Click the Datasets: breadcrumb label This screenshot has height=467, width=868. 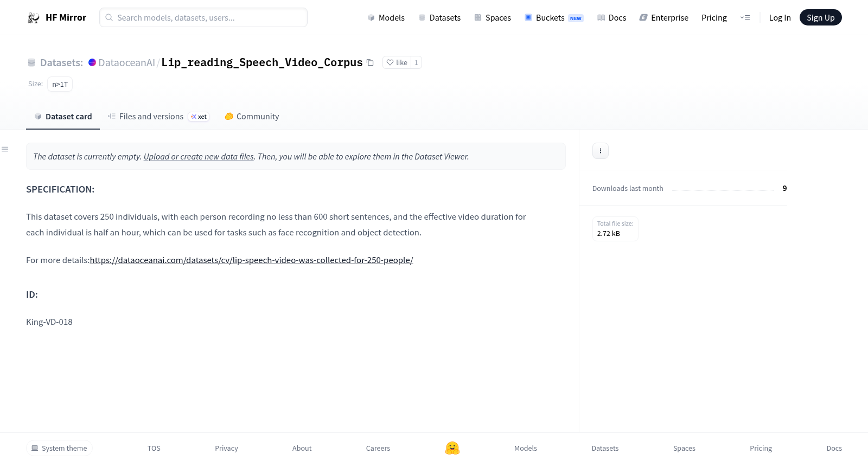61,62
